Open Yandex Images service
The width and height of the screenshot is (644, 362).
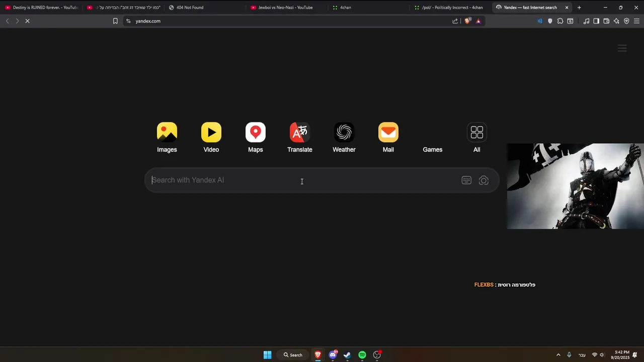coord(167,137)
